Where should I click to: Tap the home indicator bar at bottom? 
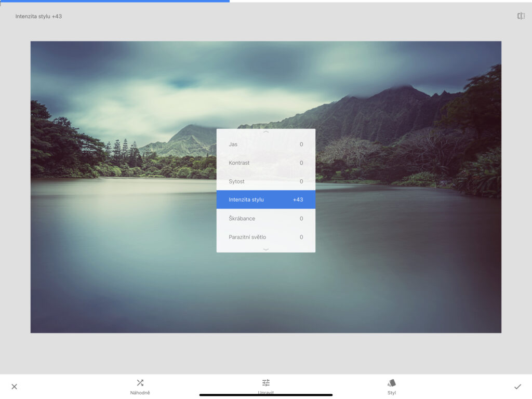(x=266, y=395)
